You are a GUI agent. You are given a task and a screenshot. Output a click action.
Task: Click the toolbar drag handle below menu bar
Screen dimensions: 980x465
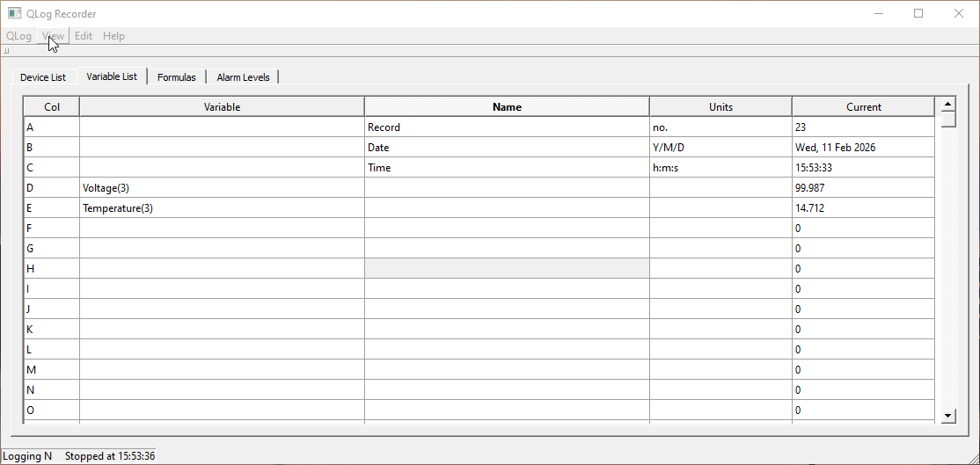7,51
